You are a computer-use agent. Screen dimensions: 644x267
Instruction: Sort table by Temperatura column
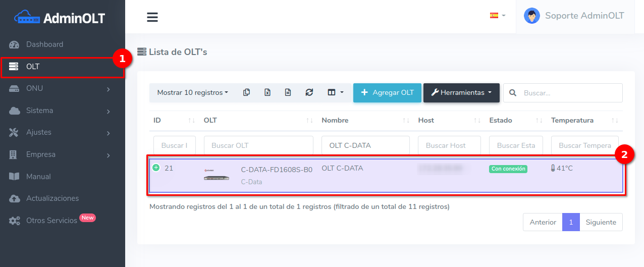(584, 121)
